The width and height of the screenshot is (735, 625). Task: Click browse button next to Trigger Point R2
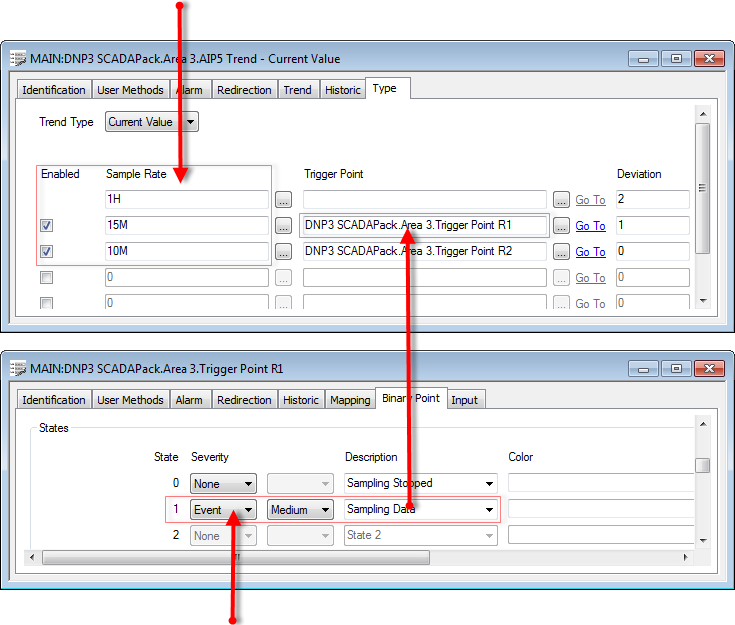coord(561,252)
